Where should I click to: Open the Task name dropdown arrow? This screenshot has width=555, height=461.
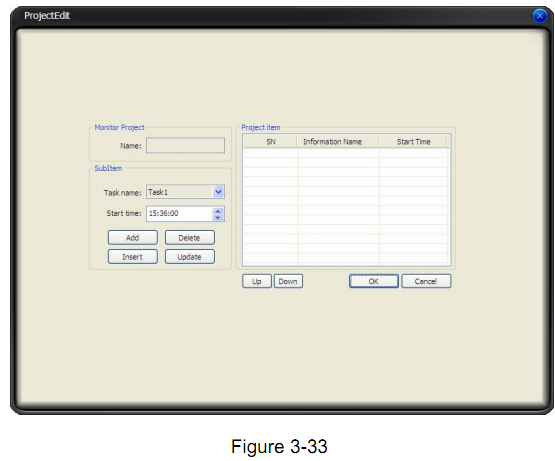[x=218, y=192]
